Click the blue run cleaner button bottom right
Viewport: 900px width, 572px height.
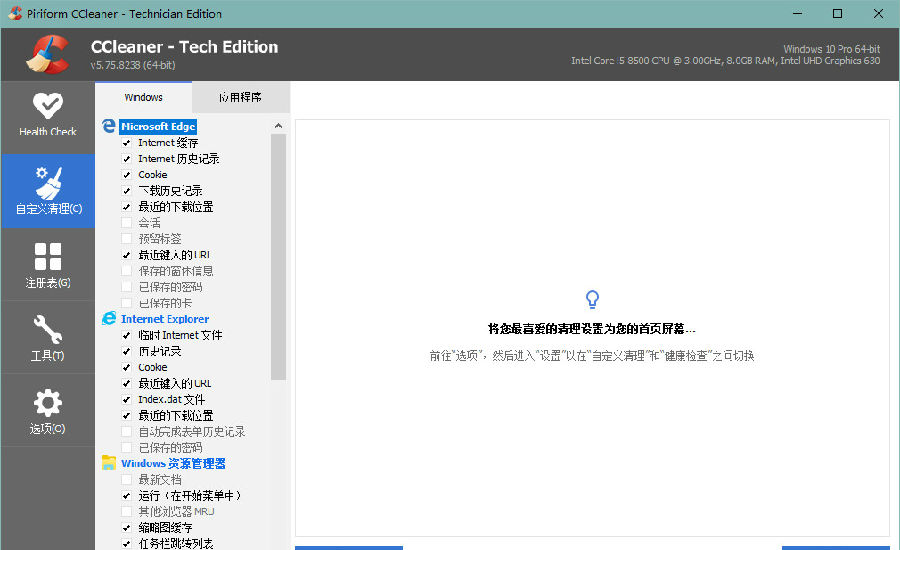tap(836, 548)
